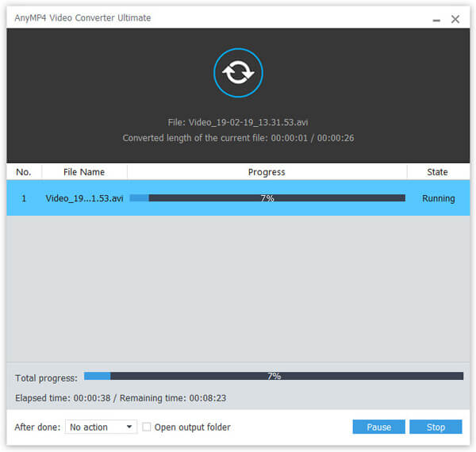
Task: Click the After done label
Action: click(37, 427)
